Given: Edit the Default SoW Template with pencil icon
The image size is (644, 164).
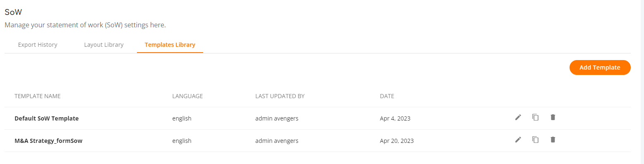Looking at the screenshot, I should pos(518,118).
